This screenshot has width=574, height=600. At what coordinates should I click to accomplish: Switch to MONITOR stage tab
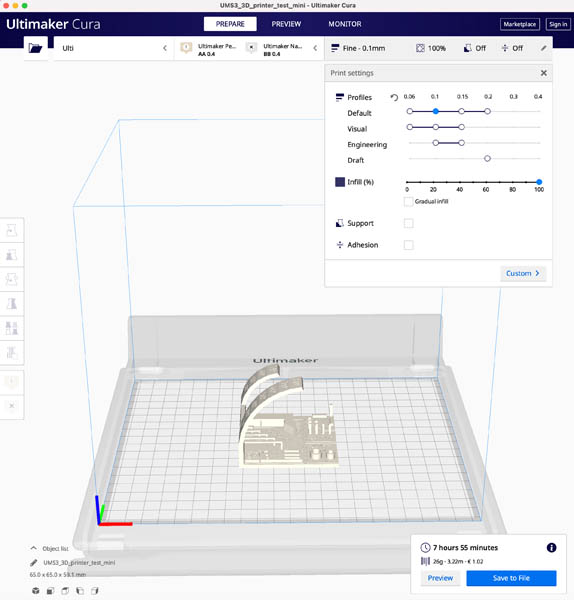(345, 24)
